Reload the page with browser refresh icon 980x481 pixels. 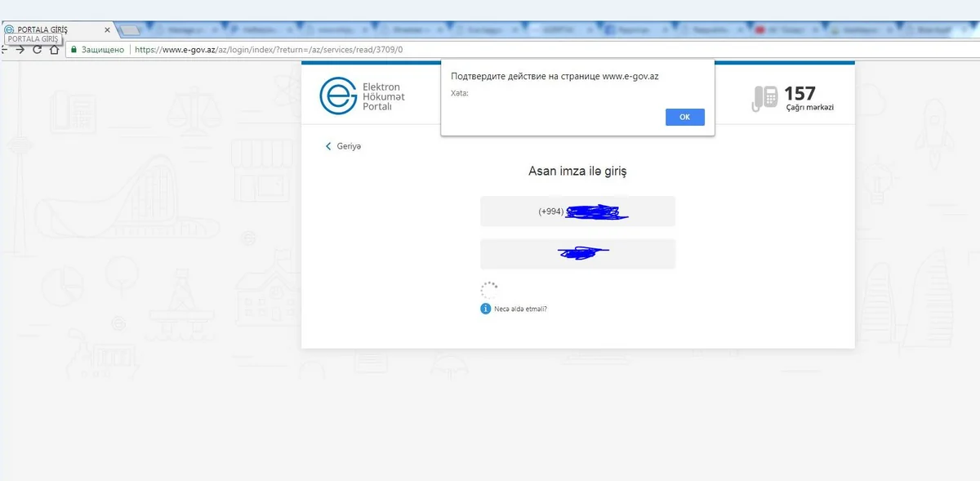pos(37,50)
